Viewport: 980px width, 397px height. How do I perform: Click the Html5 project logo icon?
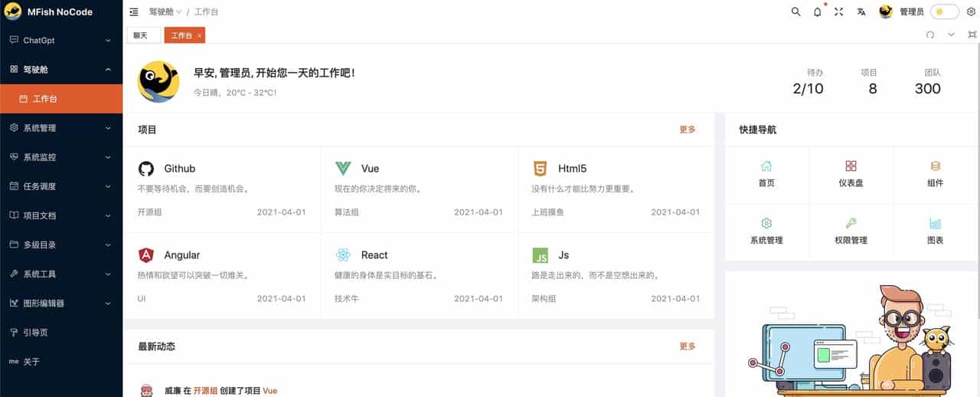click(x=540, y=169)
